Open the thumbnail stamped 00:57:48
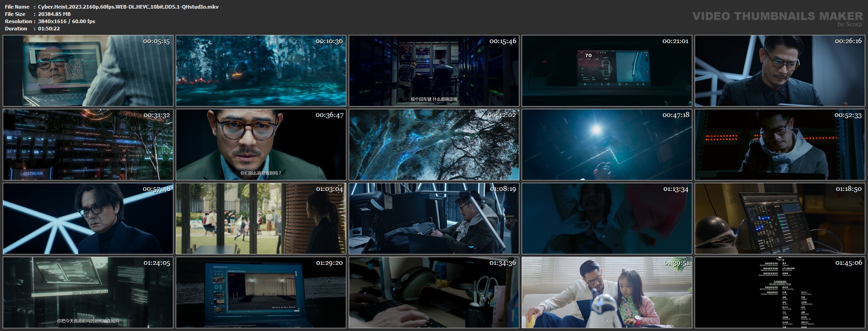 click(x=88, y=219)
